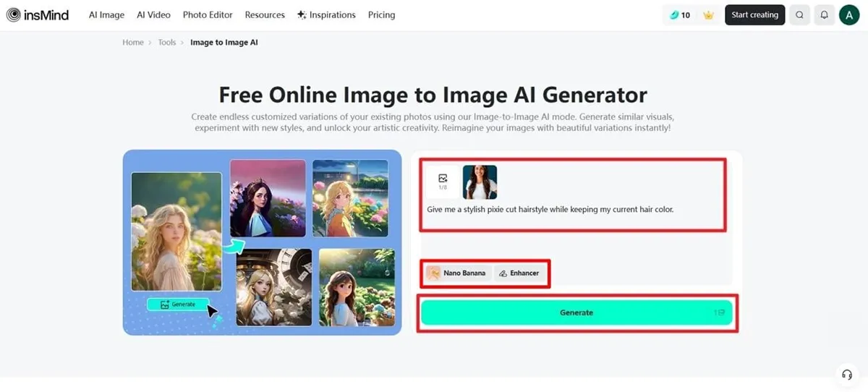Open notifications with the bell icon
868x392 pixels.
click(824, 14)
